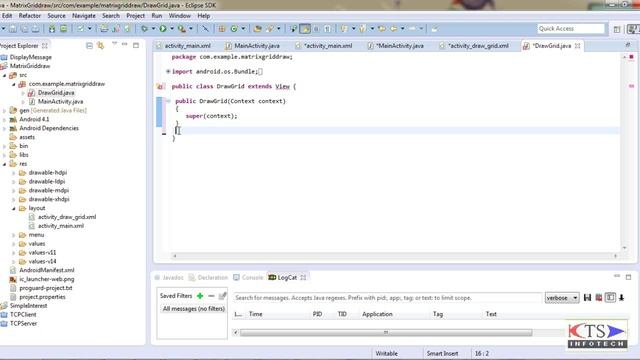
Task: Click the New Java Package toolbar icon
Action: click(222, 29)
